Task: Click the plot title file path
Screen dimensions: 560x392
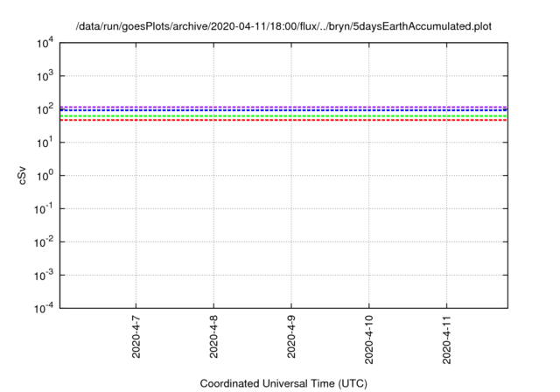Action: point(283,26)
